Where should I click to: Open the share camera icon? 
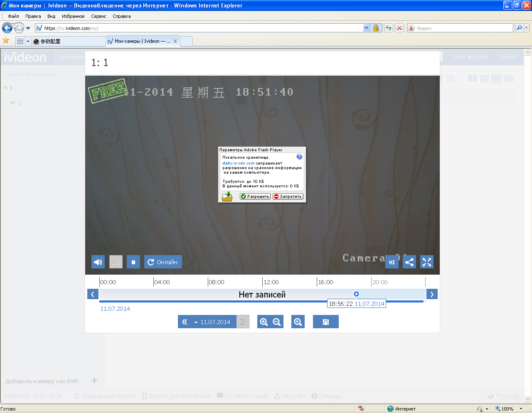[409, 262]
